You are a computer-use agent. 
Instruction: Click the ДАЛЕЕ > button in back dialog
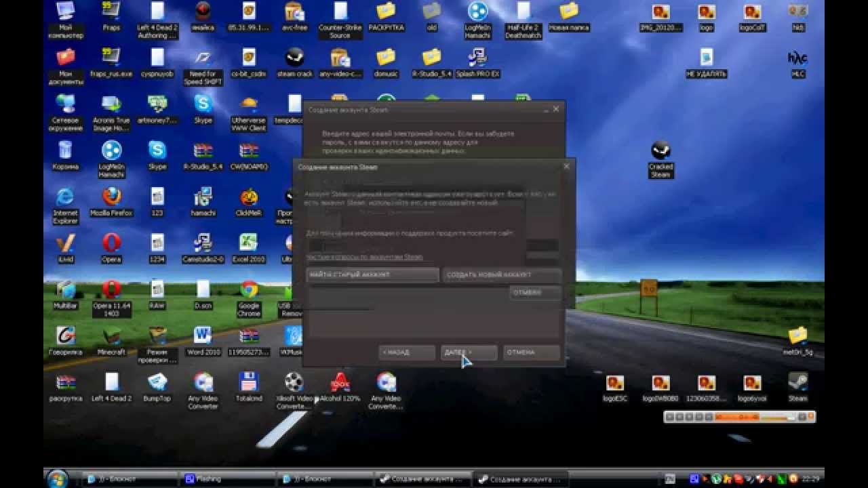click(x=469, y=352)
